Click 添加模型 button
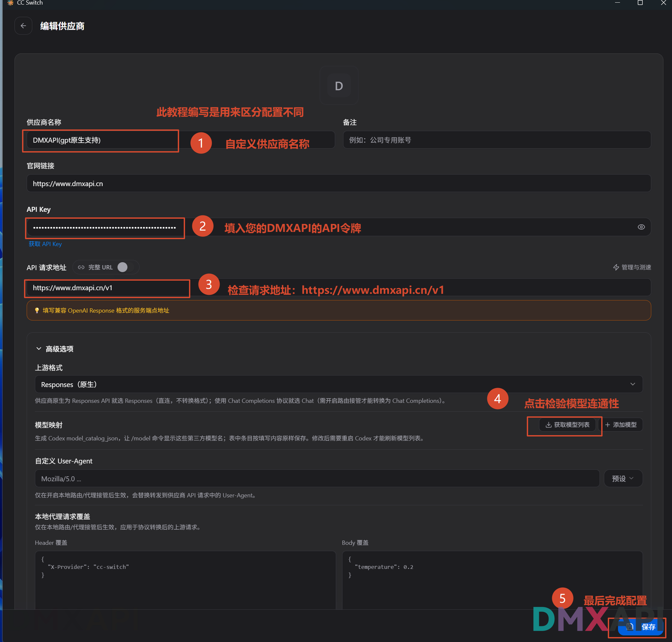Image resolution: width=672 pixels, height=642 pixels. click(621, 425)
